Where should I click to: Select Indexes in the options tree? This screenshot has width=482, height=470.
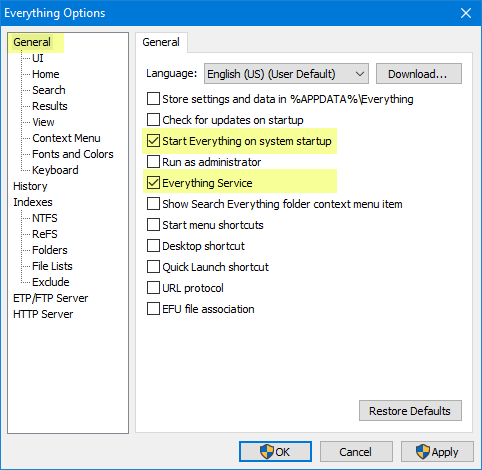click(33, 202)
